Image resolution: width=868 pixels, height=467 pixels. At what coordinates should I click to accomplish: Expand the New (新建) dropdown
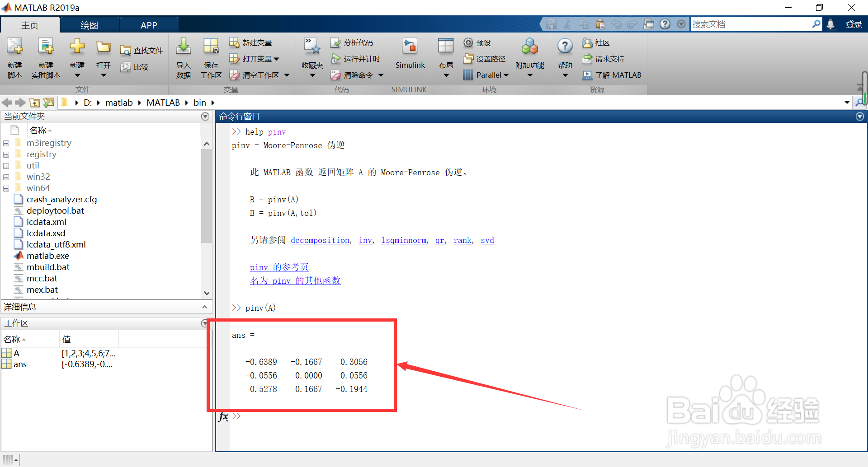pyautogui.click(x=77, y=76)
